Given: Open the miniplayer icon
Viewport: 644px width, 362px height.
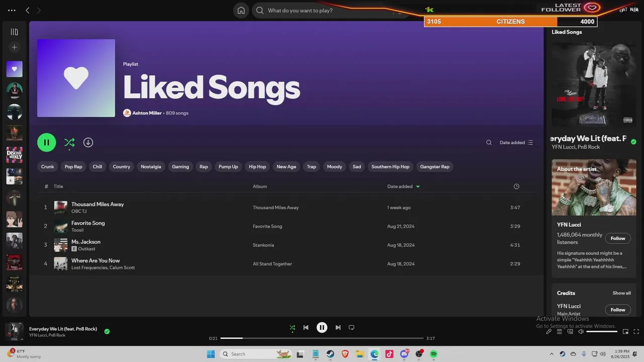Looking at the screenshot, I should pyautogui.click(x=625, y=331).
